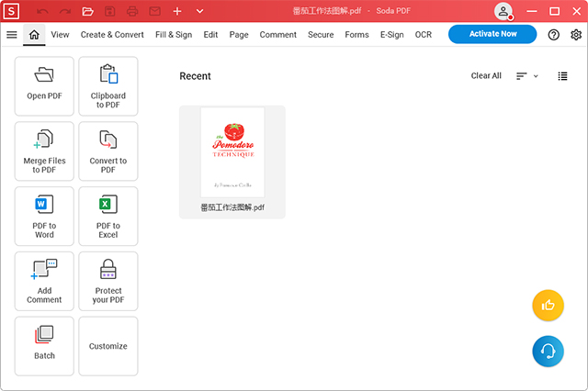Open the help question mark icon
The height and width of the screenshot is (391, 588).
click(x=553, y=35)
